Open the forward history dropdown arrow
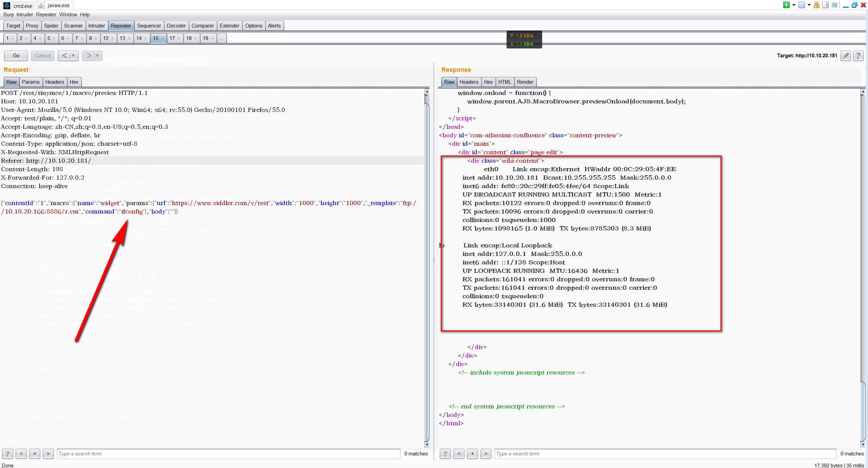868x468 pixels. point(98,56)
